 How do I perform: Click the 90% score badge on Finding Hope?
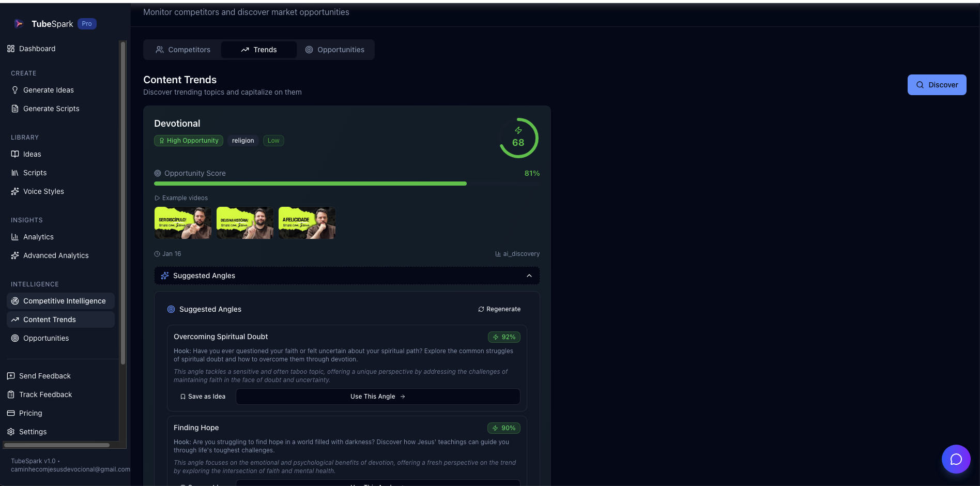[x=504, y=428]
